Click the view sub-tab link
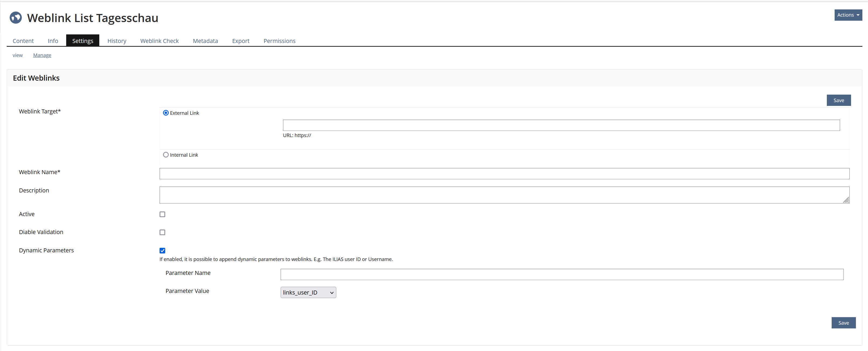This screenshot has width=868, height=351. coord(17,55)
